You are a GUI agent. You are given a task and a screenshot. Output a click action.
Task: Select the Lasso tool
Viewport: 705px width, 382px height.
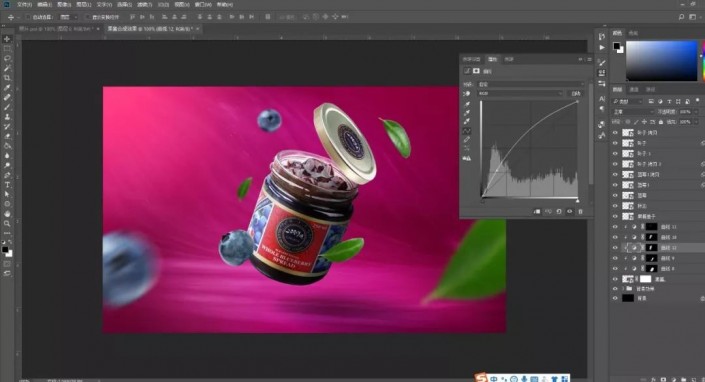tap(7, 58)
